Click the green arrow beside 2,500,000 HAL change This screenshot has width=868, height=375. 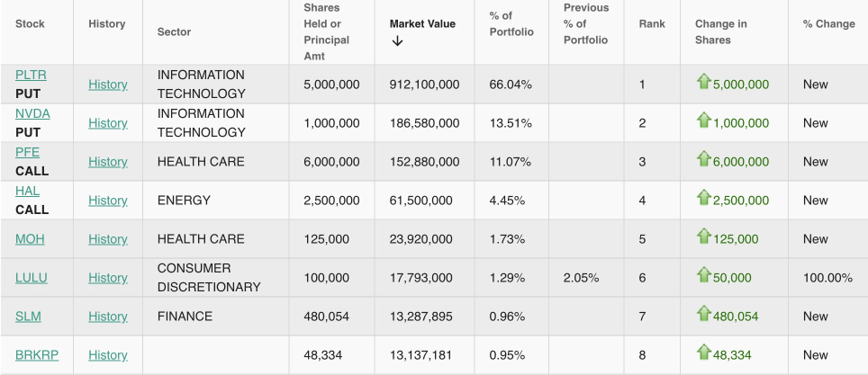703,199
